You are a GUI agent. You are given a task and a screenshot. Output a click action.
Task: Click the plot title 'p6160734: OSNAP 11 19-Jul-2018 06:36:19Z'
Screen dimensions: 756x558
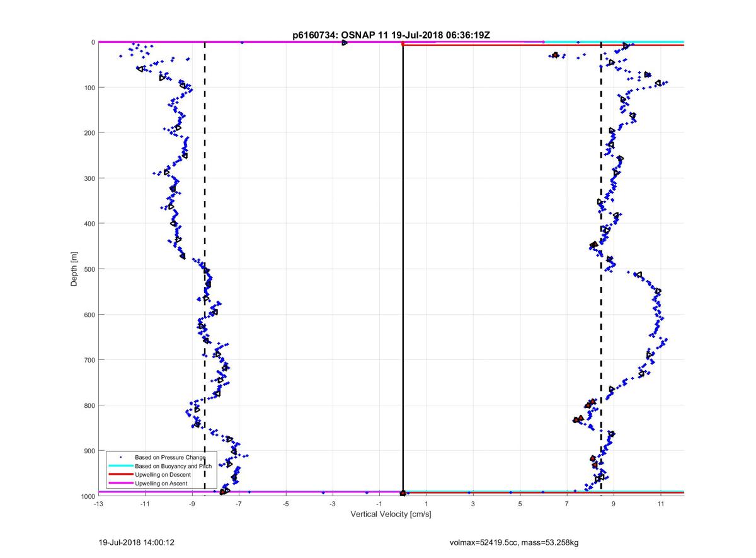pyautogui.click(x=391, y=35)
